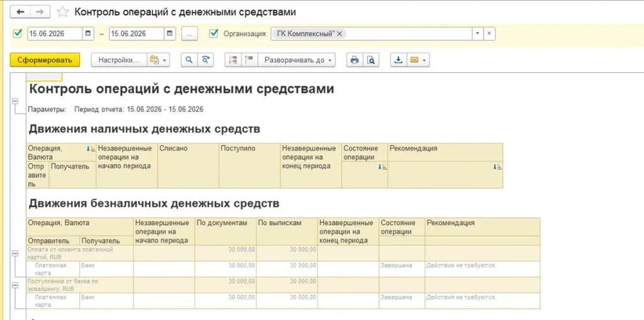Viewport: 644px width, 320px height.
Task: Sort by Рекомендация in the cash table
Action: click(x=498, y=167)
